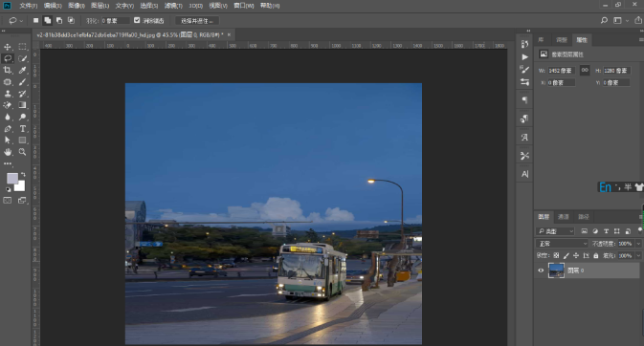Viewport: 644px width, 346px height.
Task: Open the foreground color picker
Action: (x=12, y=179)
